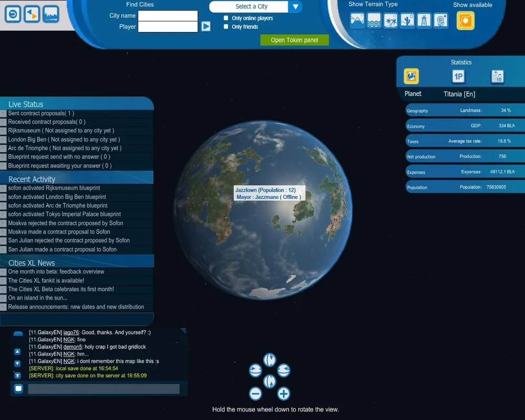Toggle checkbox beside Sent contract proposals
This screenshot has height=420, width=525.
3,113
